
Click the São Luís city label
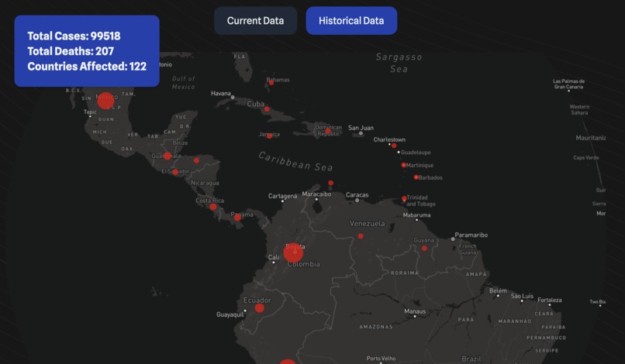click(x=522, y=296)
